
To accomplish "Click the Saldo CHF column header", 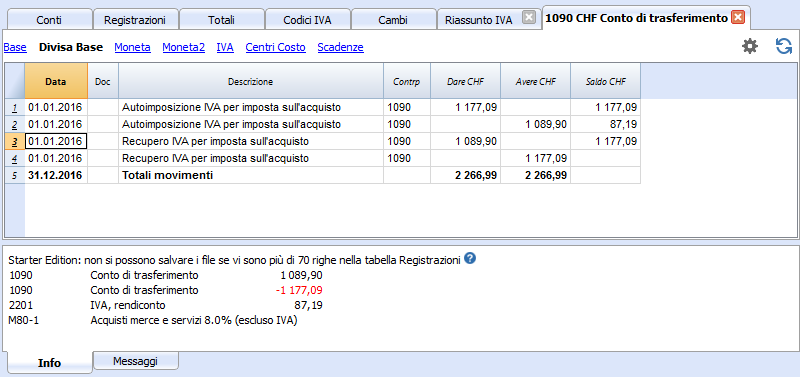I will coord(606,81).
